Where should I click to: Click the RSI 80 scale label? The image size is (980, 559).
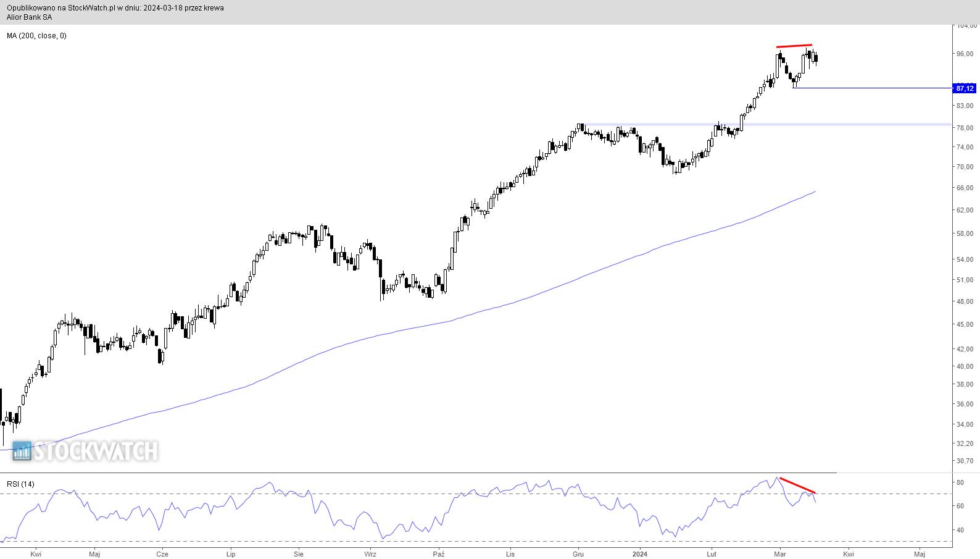[x=960, y=482]
